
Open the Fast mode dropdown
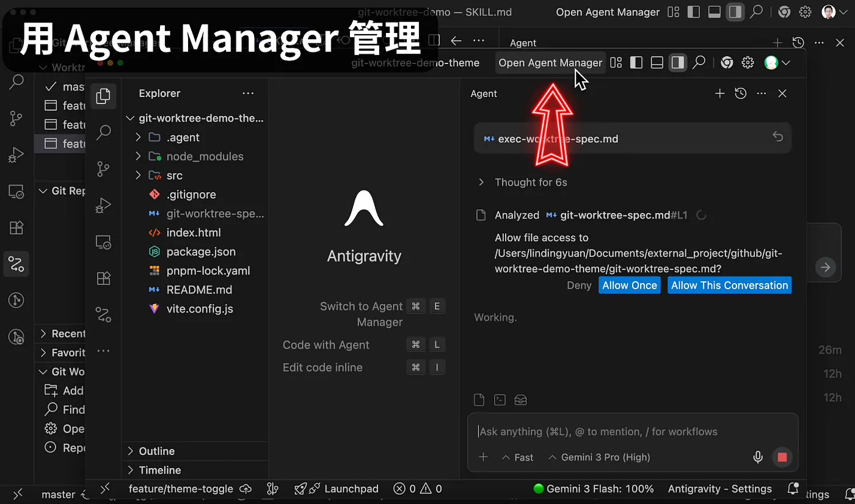(517, 457)
